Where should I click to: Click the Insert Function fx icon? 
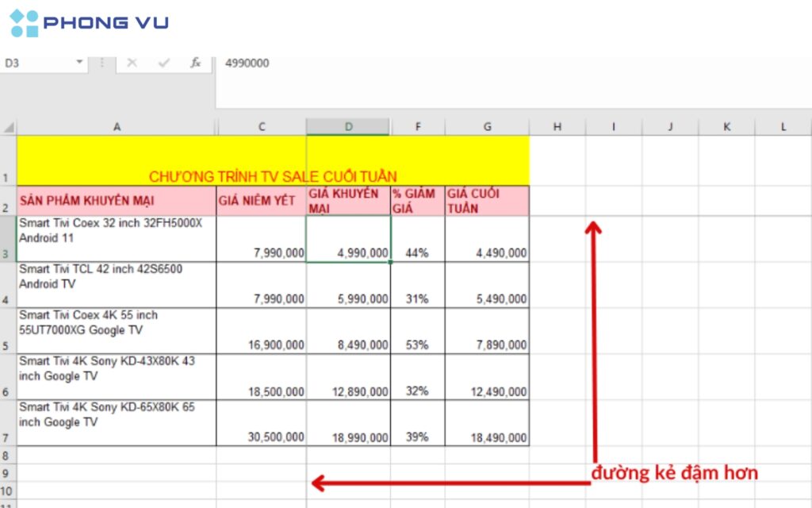click(x=195, y=63)
